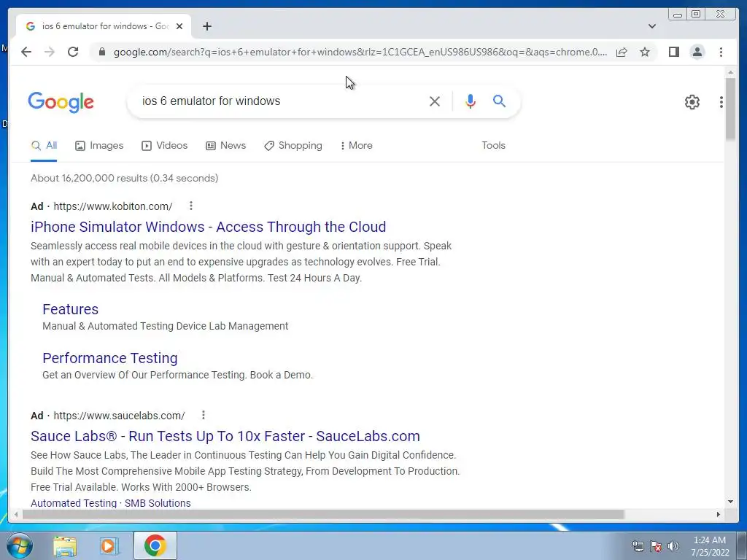
Task: Open the taskbar clock showing 1:24 AM
Action: coord(710,546)
